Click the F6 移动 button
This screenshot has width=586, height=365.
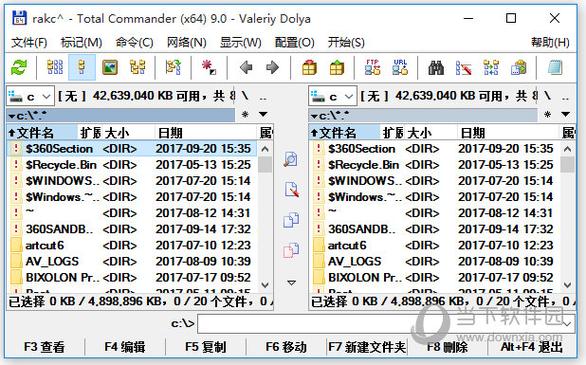[x=286, y=347]
